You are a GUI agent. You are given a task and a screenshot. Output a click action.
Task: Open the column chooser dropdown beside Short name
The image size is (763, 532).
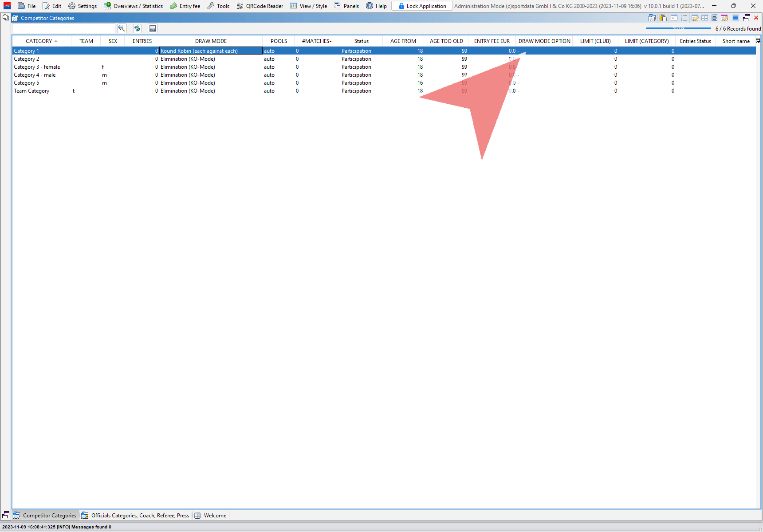758,41
